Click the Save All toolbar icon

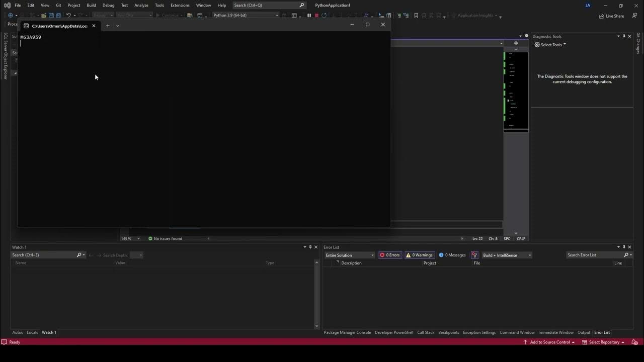tap(58, 15)
